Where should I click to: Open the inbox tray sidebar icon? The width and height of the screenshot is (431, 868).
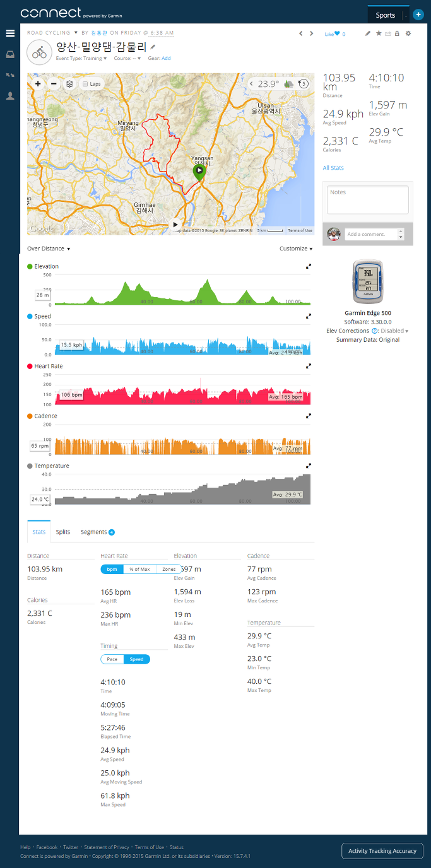(10, 54)
